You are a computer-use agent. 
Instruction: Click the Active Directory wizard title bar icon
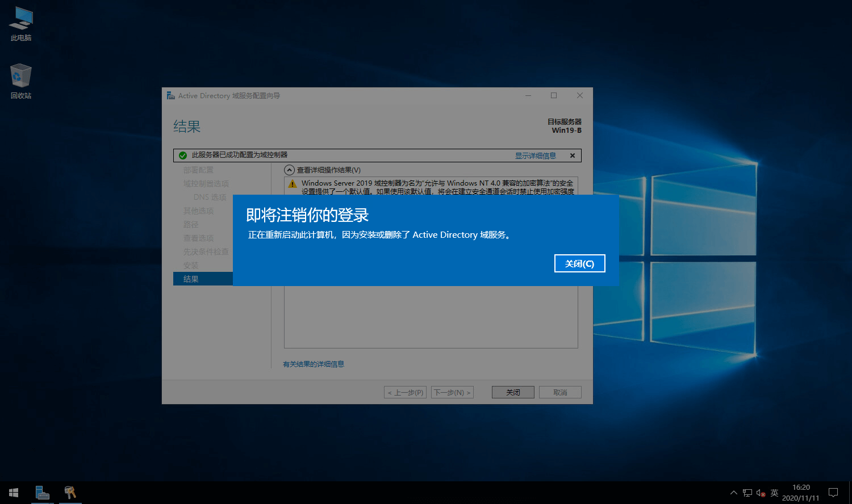(x=170, y=95)
